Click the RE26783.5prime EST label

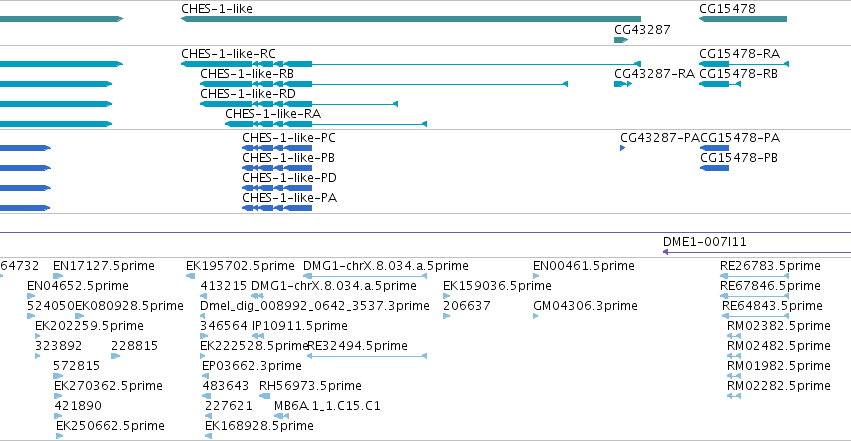click(770, 266)
